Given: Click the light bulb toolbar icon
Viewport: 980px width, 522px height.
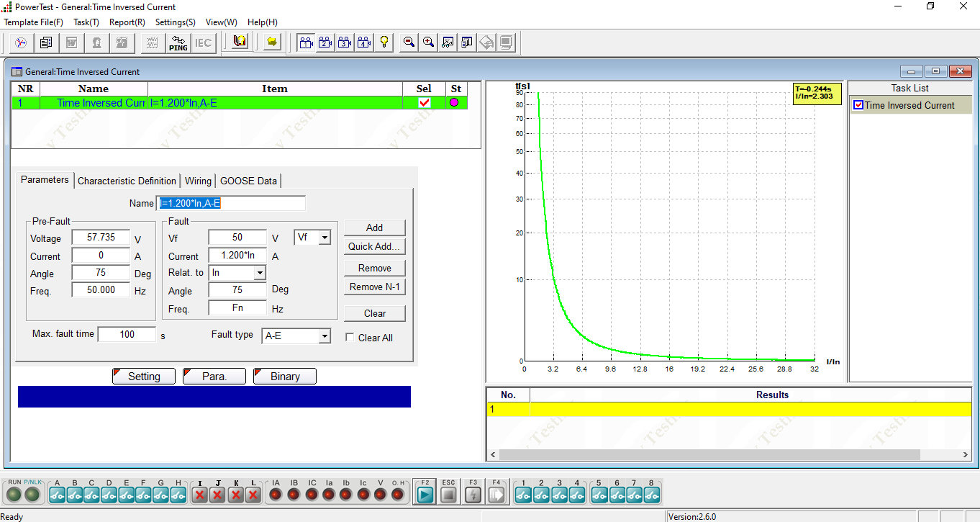Looking at the screenshot, I should click(384, 42).
